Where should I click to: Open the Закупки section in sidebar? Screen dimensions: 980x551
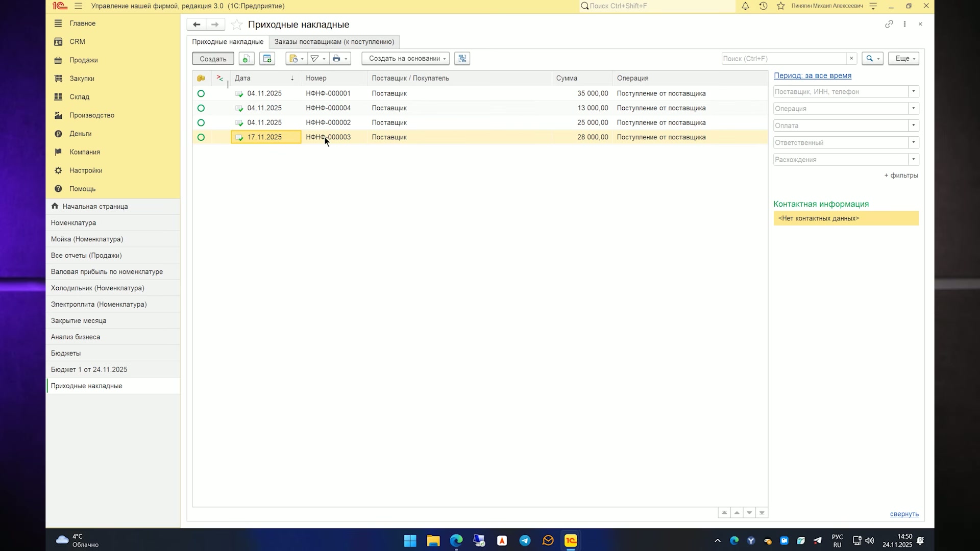pyautogui.click(x=82, y=79)
